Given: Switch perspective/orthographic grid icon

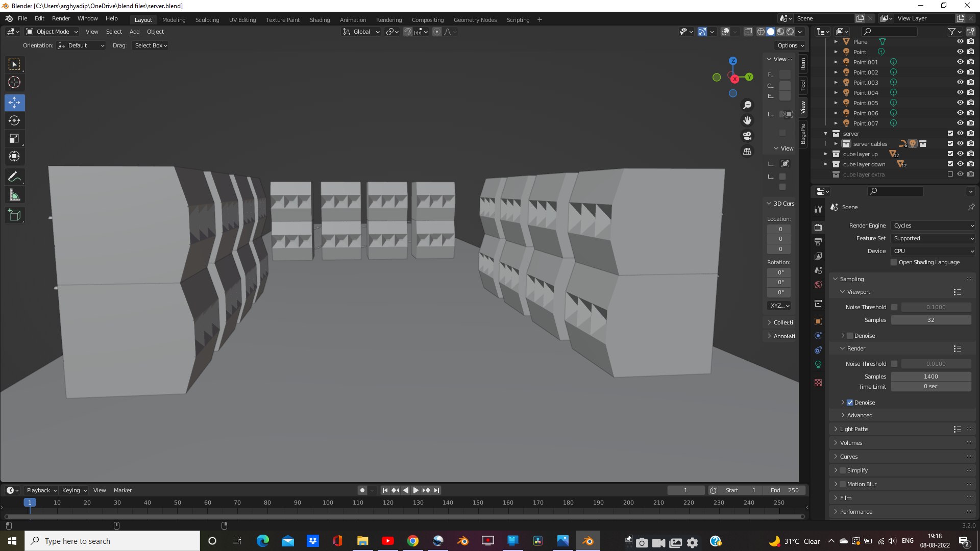Looking at the screenshot, I should click(747, 151).
